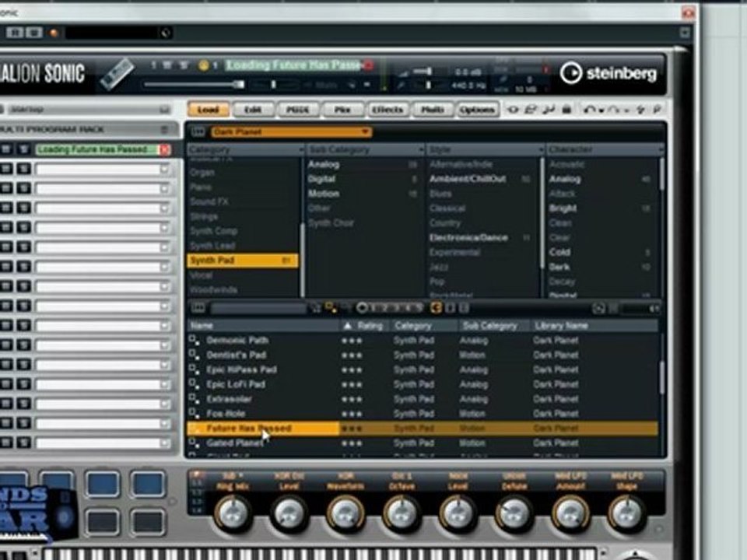Viewport: 747px width, 560px height.
Task: Switch to the Edit tab
Action: coord(253,110)
